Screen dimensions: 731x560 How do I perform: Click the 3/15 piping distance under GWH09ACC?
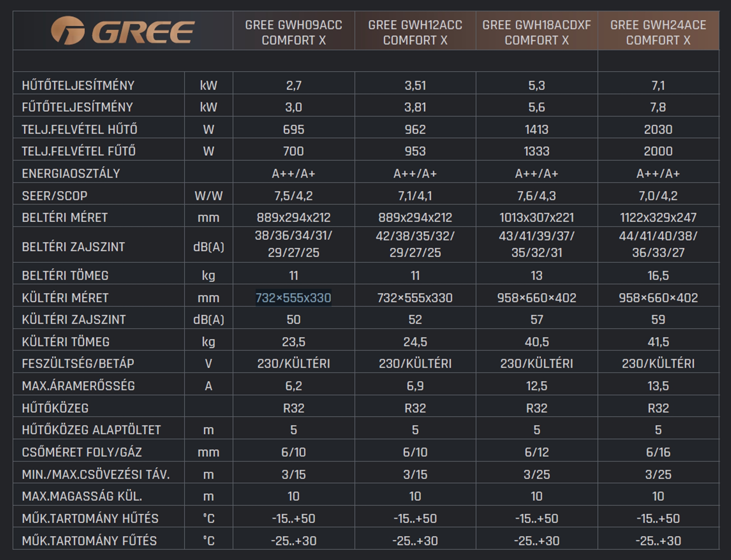294,474
